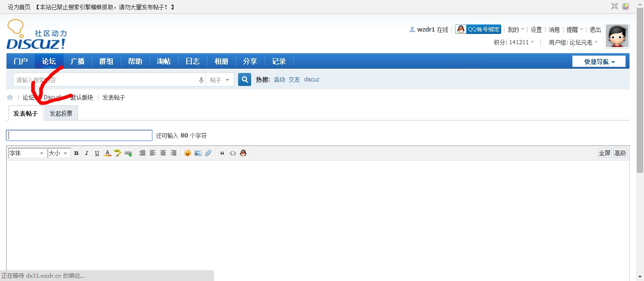Insert a quote block using quote icon

click(x=223, y=153)
